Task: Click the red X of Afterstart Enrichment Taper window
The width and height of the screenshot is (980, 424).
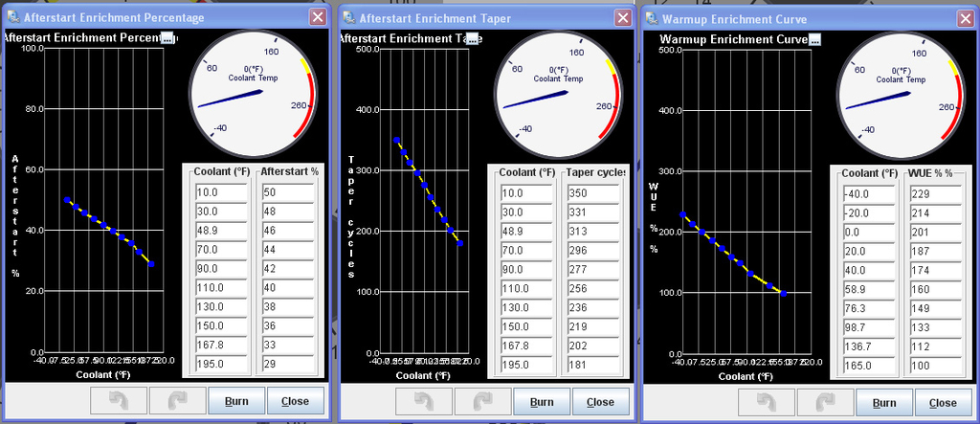Action: pos(623,17)
